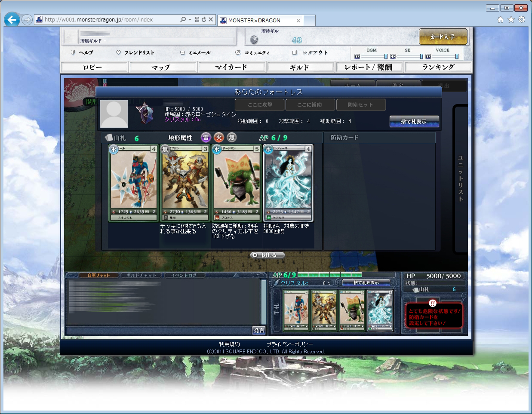Screen dimensions: 532x414
Task: Adjust the BGM volume slider
Action: pos(373,56)
